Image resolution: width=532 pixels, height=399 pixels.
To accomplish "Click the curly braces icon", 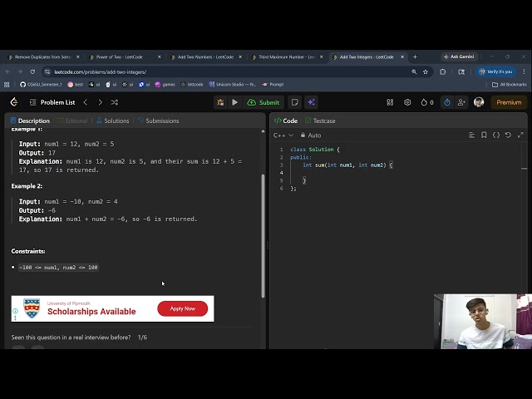I will [x=496, y=135].
